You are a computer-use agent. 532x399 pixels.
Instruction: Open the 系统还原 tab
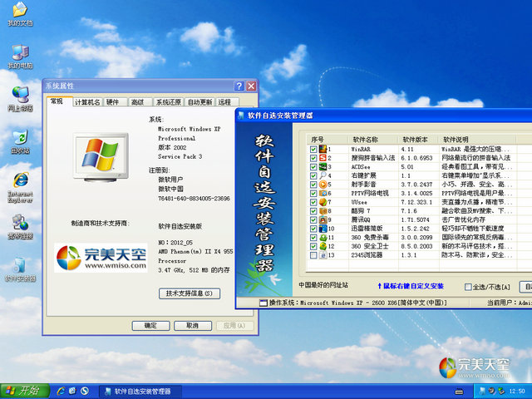pyautogui.click(x=169, y=102)
